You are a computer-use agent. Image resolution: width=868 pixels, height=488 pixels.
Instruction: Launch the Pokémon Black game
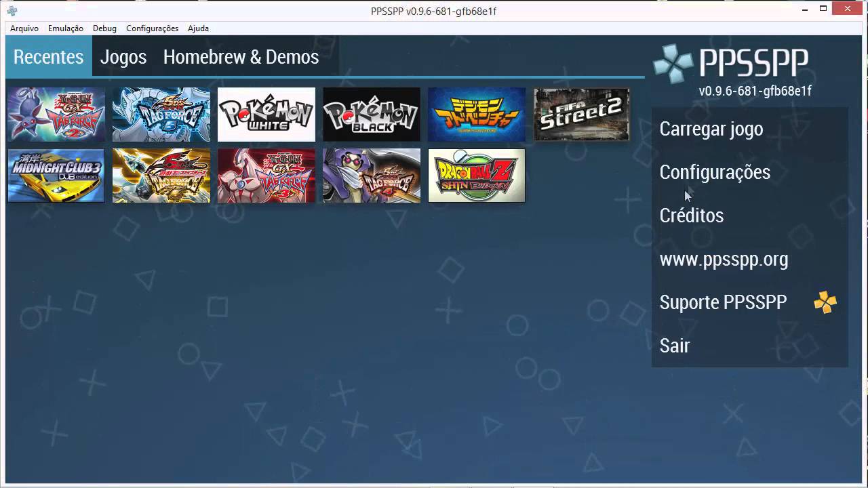pos(372,114)
